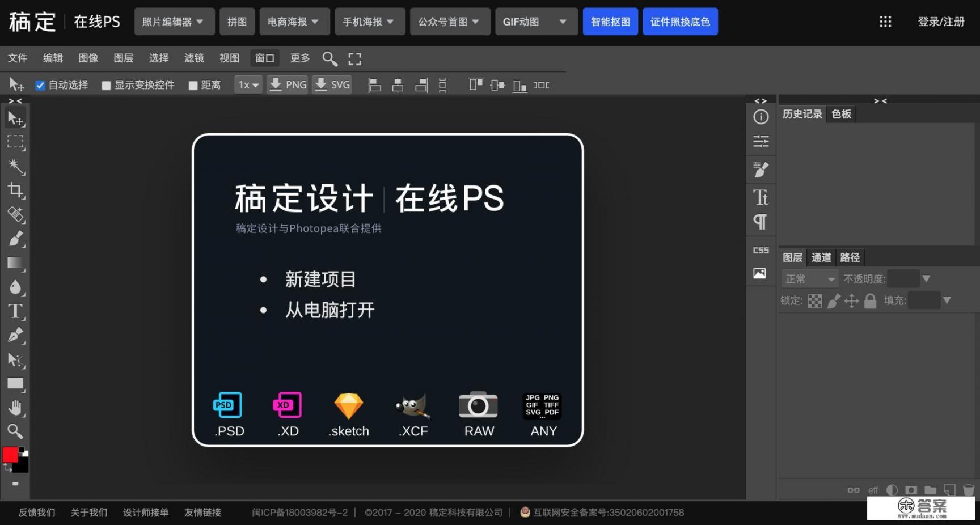Select the Zoom tool in left toolbar

[x=15, y=431]
